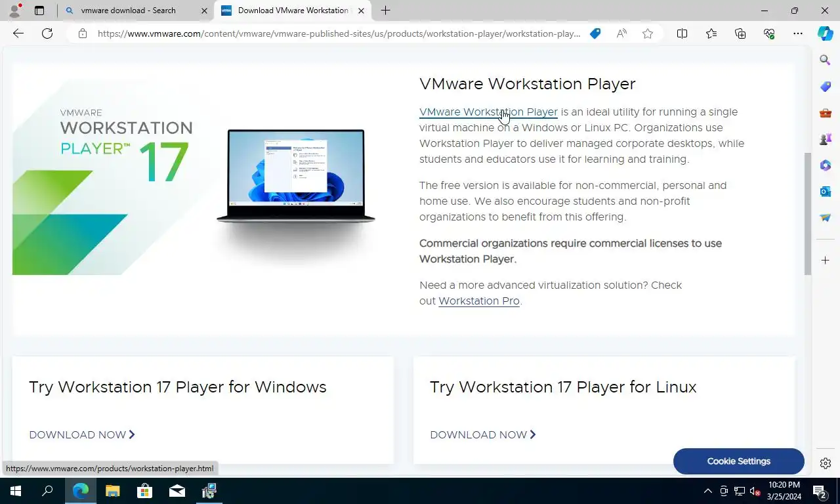This screenshot has width=840, height=504.
Task: Refresh the current page
Action: point(47,33)
